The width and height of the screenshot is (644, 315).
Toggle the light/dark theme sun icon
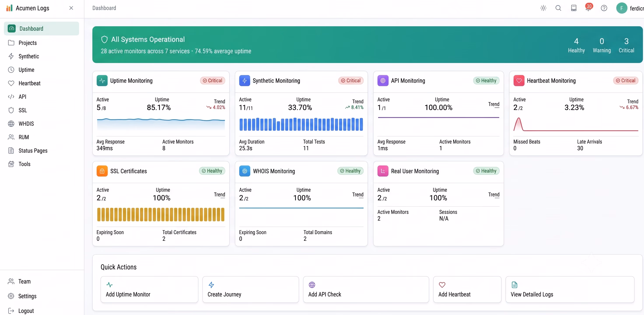(x=543, y=8)
